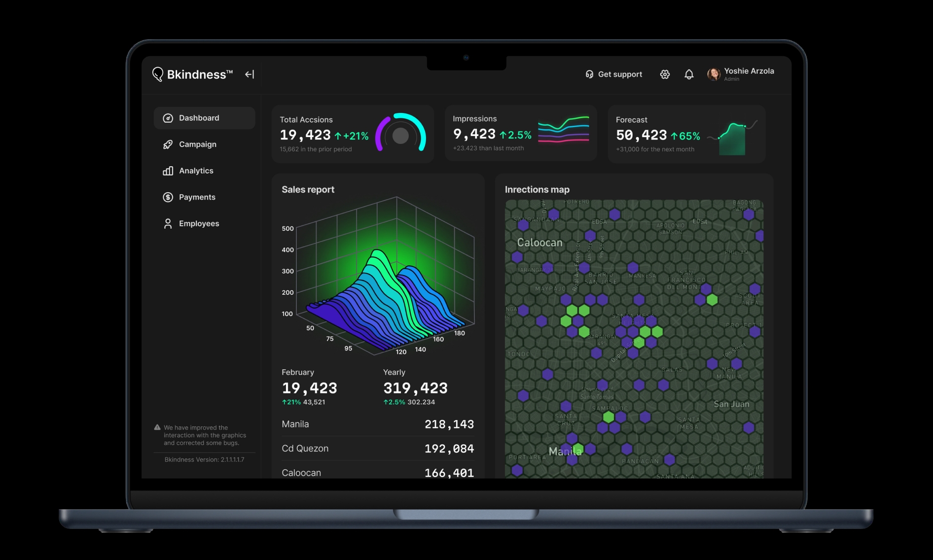This screenshot has height=560, width=933.
Task: Click the warning triangle icon in sidebar
Action: click(x=157, y=427)
